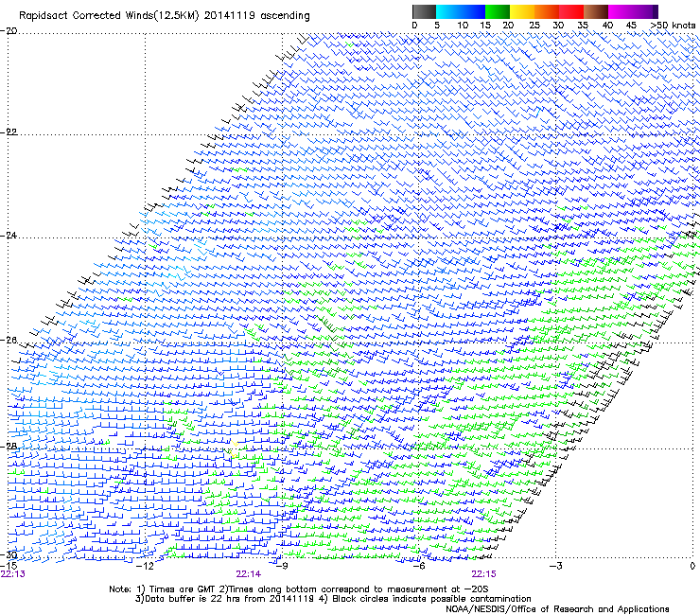The height and width of the screenshot is (615, 700).
Task: Click the -6 longitude axis label
Action: (x=418, y=566)
